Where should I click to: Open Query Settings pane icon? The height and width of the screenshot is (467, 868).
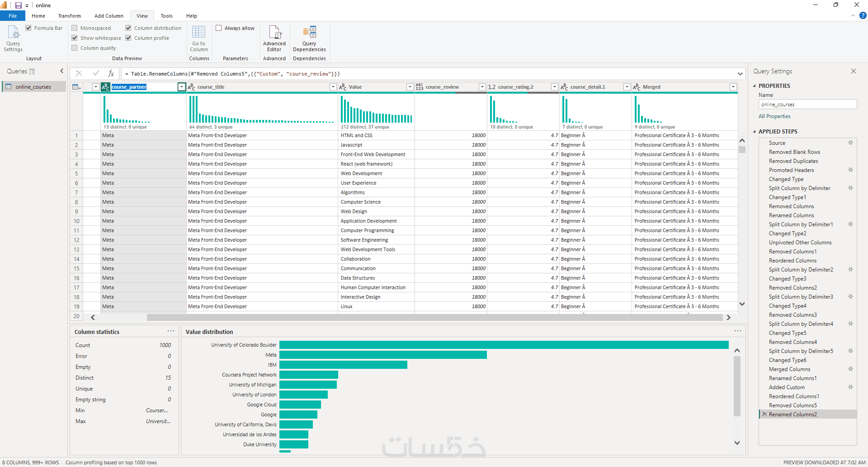(13, 33)
